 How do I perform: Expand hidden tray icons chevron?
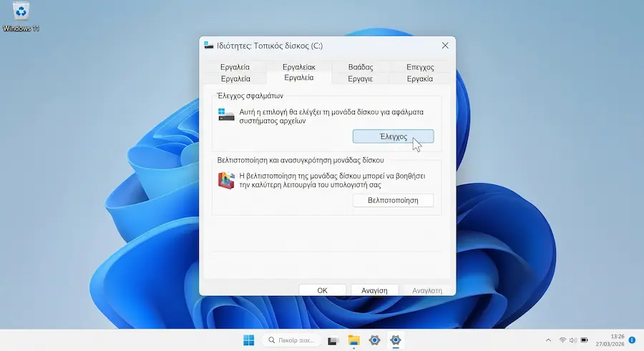[x=548, y=340]
